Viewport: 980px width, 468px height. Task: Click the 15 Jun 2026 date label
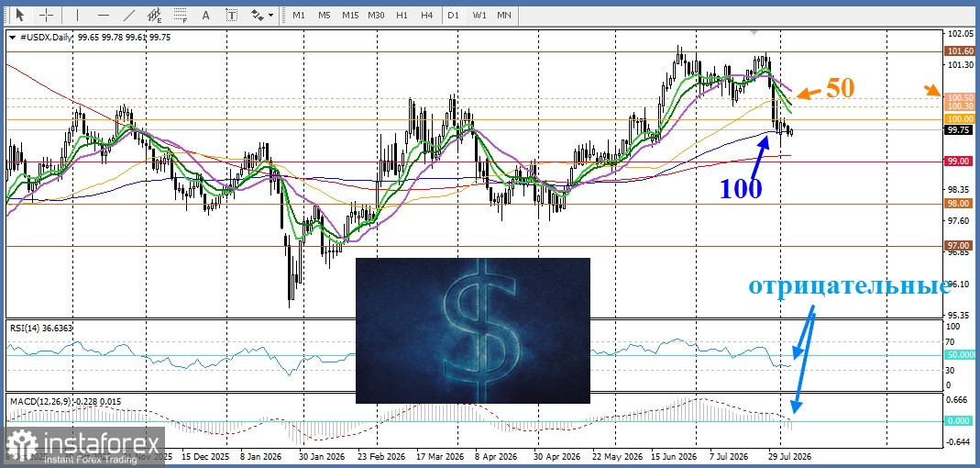pyautogui.click(x=674, y=456)
